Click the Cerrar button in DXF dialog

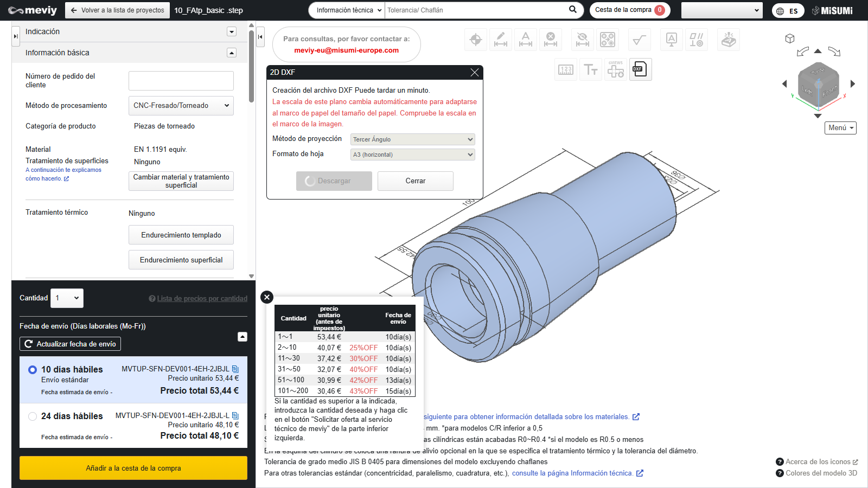tap(416, 181)
